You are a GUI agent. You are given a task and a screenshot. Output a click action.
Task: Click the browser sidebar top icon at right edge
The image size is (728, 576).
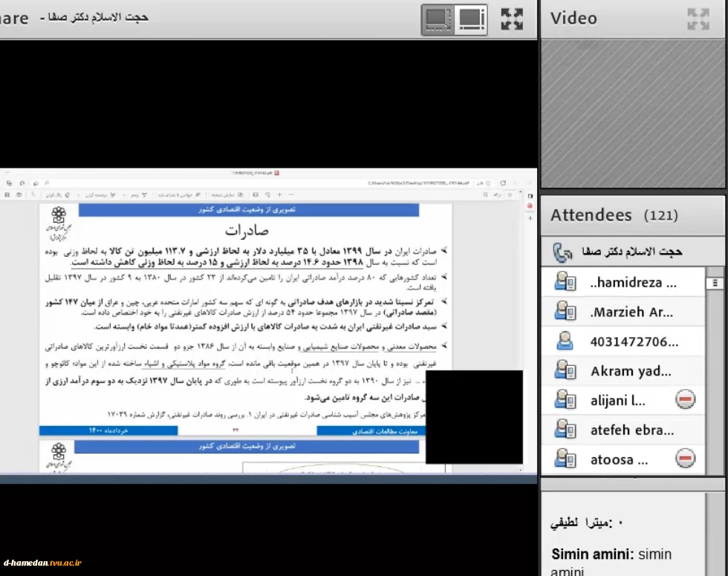click(530, 196)
